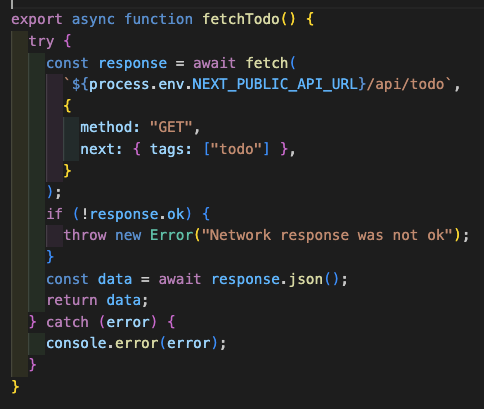Click the tags property key
Viewport: 484px width, 409px height.
pyautogui.click(x=167, y=149)
